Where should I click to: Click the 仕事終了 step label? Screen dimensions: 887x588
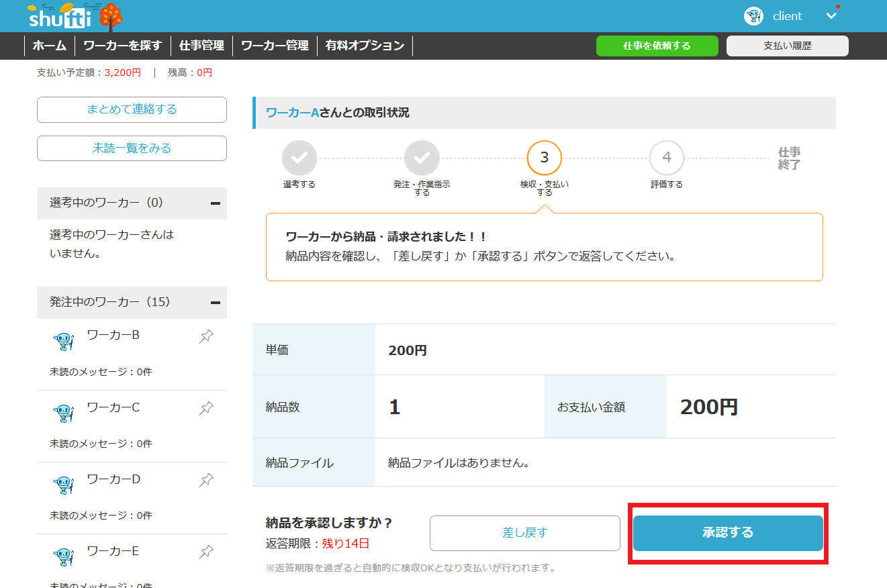pos(789,158)
